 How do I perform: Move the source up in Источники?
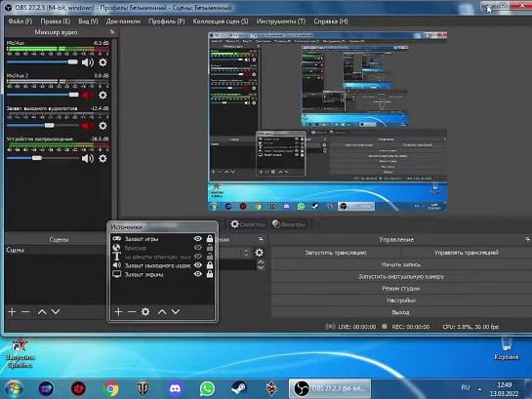click(x=162, y=311)
